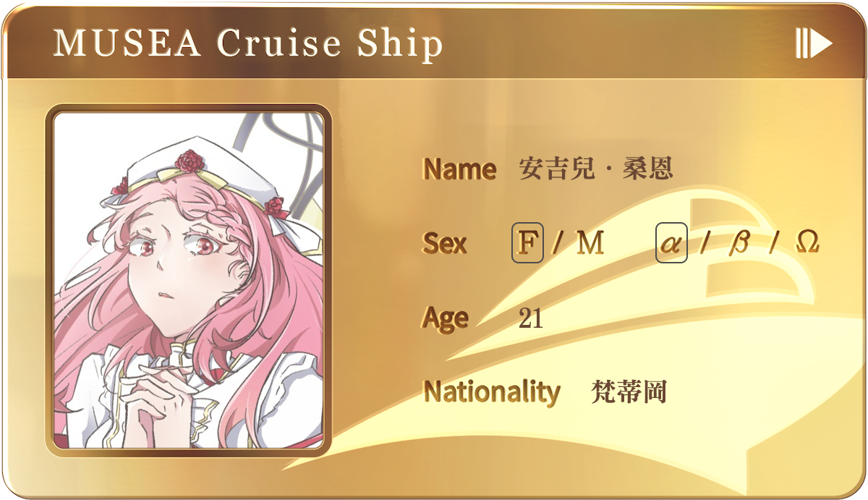Click the nationality value 梵蒂岡
868x500 pixels.
click(x=629, y=391)
